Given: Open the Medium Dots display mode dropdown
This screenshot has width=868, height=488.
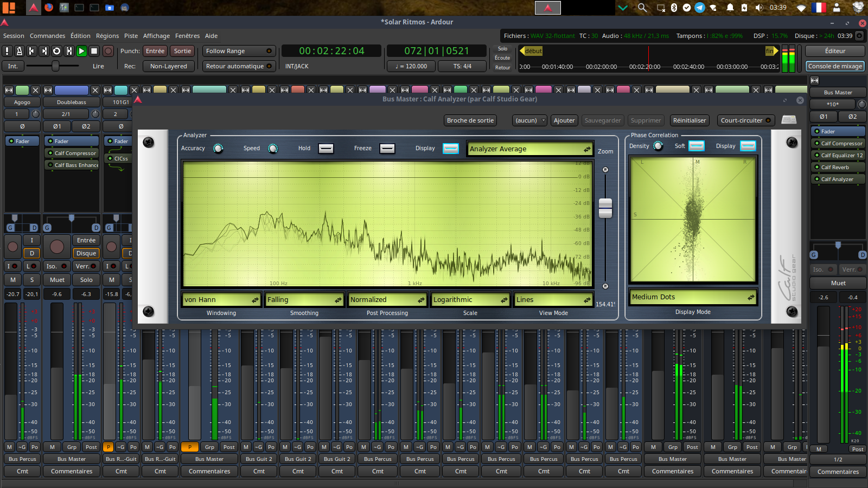Looking at the screenshot, I should (693, 297).
